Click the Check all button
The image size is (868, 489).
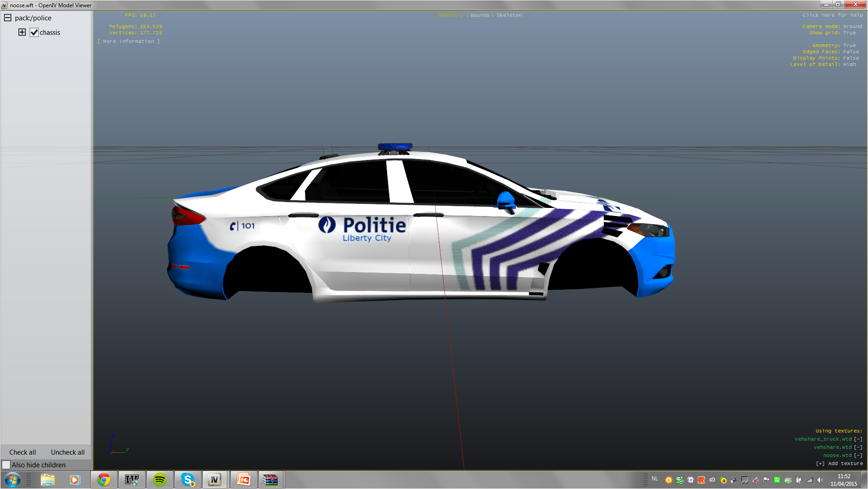tap(23, 452)
